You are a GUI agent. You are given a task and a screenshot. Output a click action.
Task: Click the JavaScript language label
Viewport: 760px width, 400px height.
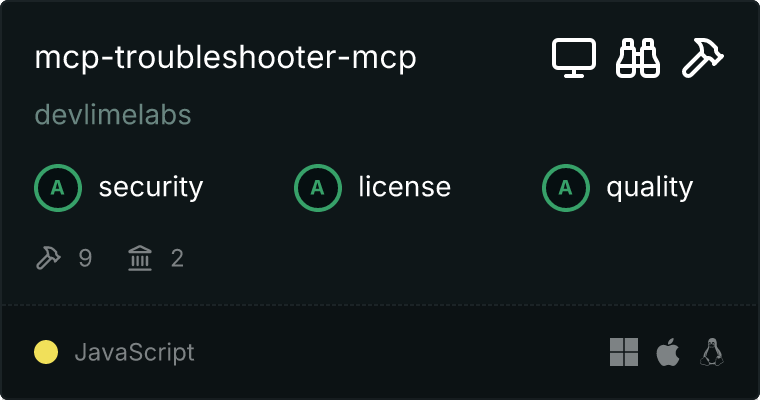[135, 352]
